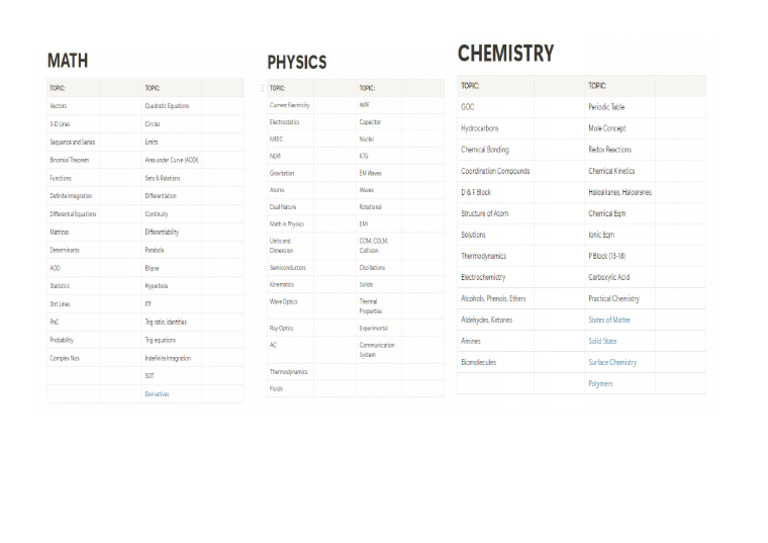The image size is (768, 543).
Task: Open the Derivatives link in Math table
Action: point(157,394)
